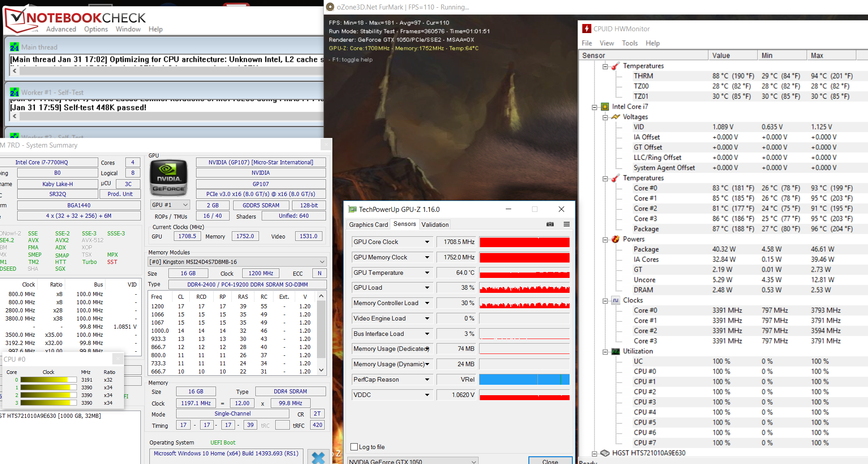Click the Utilization chart icon in HWMonitor
The image size is (868, 464).
[615, 351]
